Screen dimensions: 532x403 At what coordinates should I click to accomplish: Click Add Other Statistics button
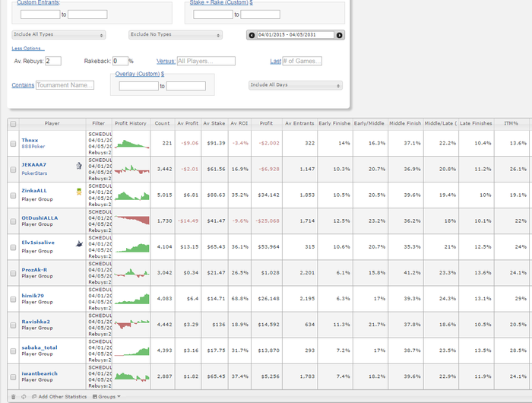[x=59, y=397]
